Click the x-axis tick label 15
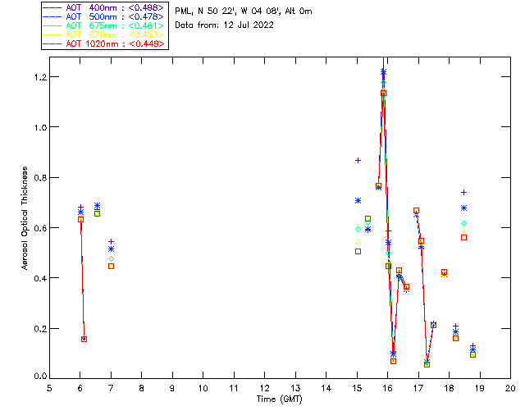 point(357,388)
